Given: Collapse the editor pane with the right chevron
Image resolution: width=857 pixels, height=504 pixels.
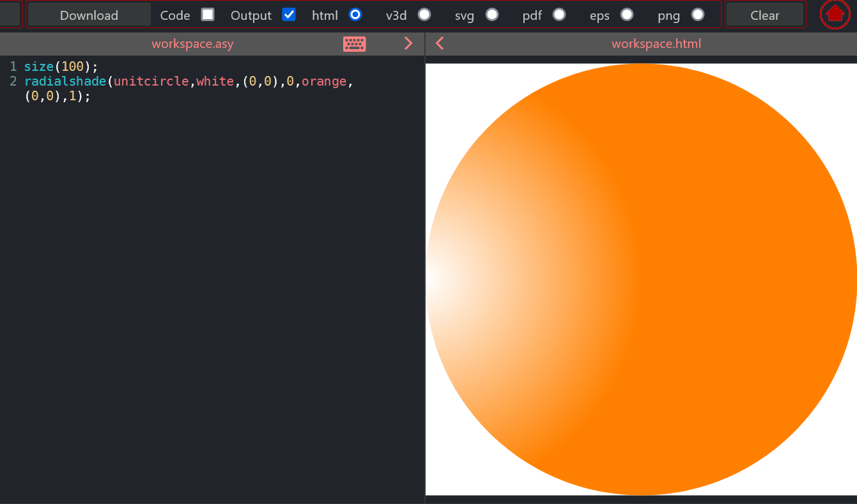Looking at the screenshot, I should [408, 43].
